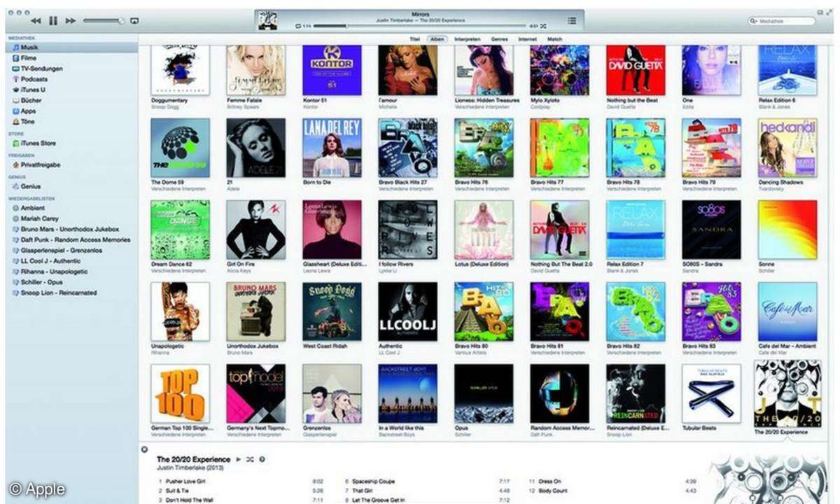Open LL Cool J Authentic album cover
The height and width of the screenshot is (504, 840).
[x=407, y=311]
